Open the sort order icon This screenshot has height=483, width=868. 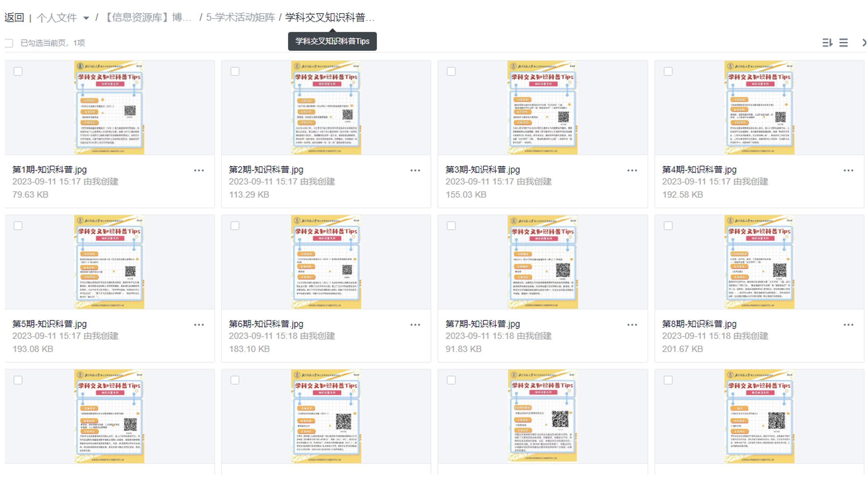828,42
